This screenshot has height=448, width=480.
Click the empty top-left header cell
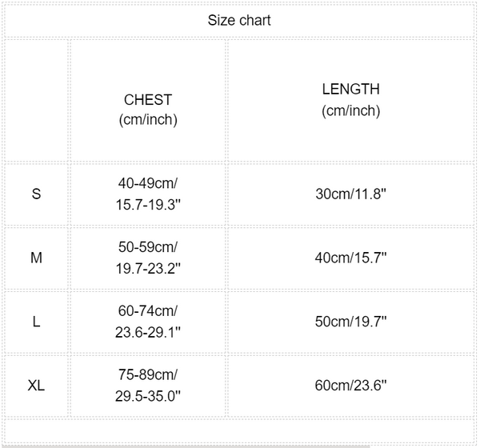pos(36,100)
